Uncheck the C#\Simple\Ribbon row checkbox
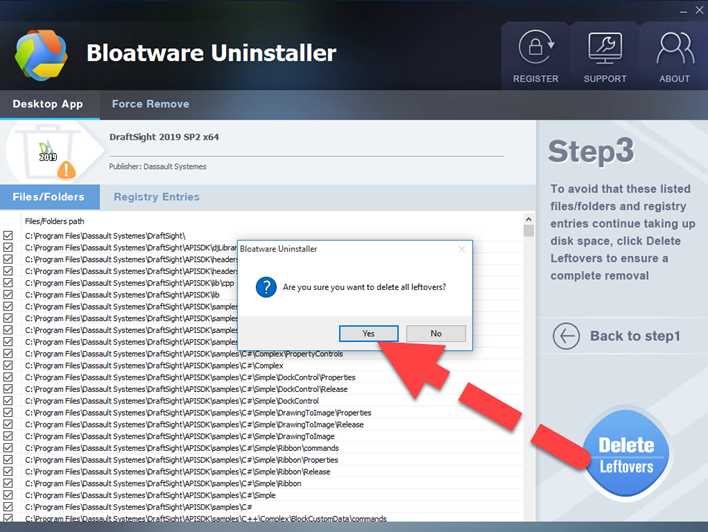This screenshot has height=532, width=708. 8,483
